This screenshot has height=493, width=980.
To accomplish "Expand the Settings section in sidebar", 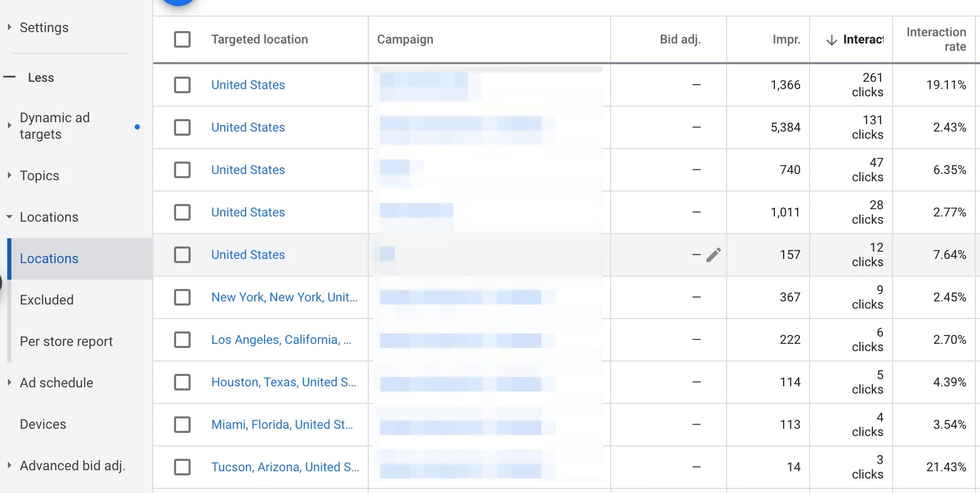I will coord(9,27).
